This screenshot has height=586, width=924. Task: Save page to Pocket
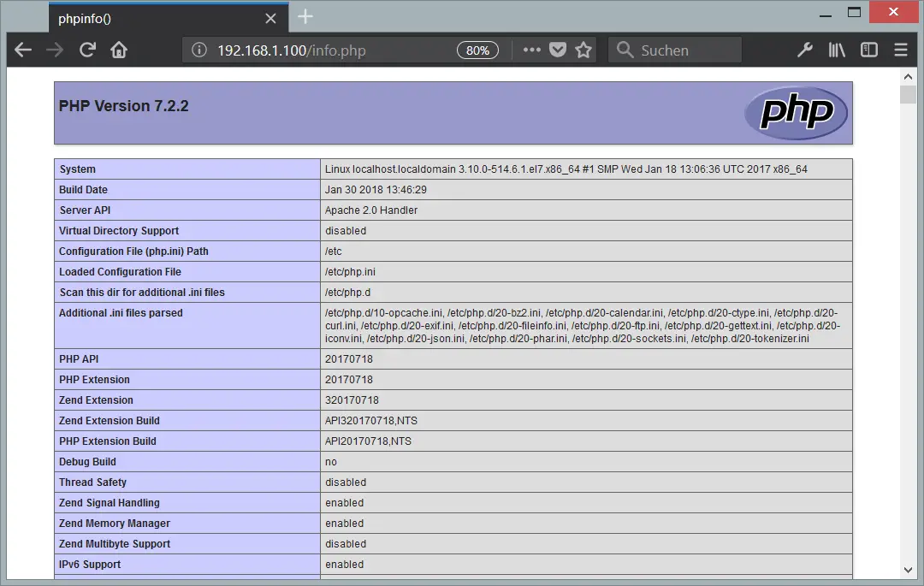pyautogui.click(x=558, y=50)
